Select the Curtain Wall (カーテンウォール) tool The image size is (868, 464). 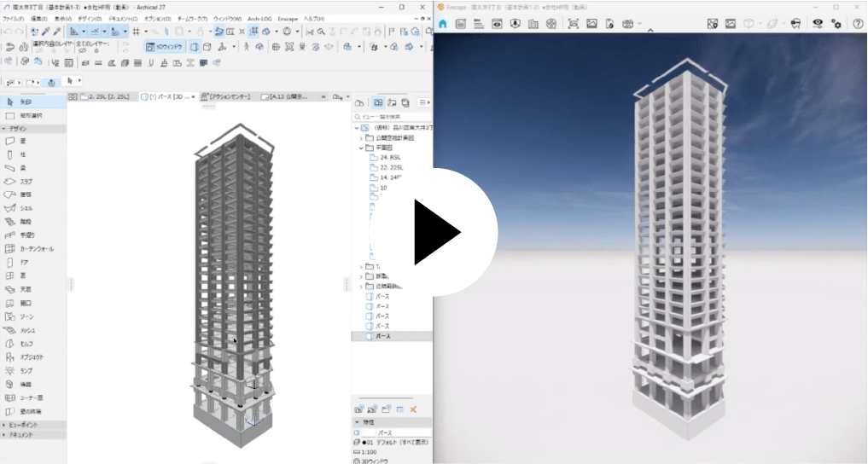pyautogui.click(x=36, y=248)
